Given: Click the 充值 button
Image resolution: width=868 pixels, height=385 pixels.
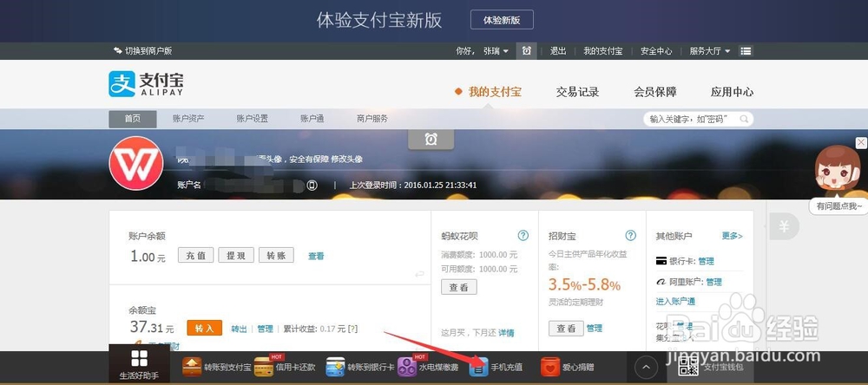Looking at the screenshot, I should coord(195,255).
